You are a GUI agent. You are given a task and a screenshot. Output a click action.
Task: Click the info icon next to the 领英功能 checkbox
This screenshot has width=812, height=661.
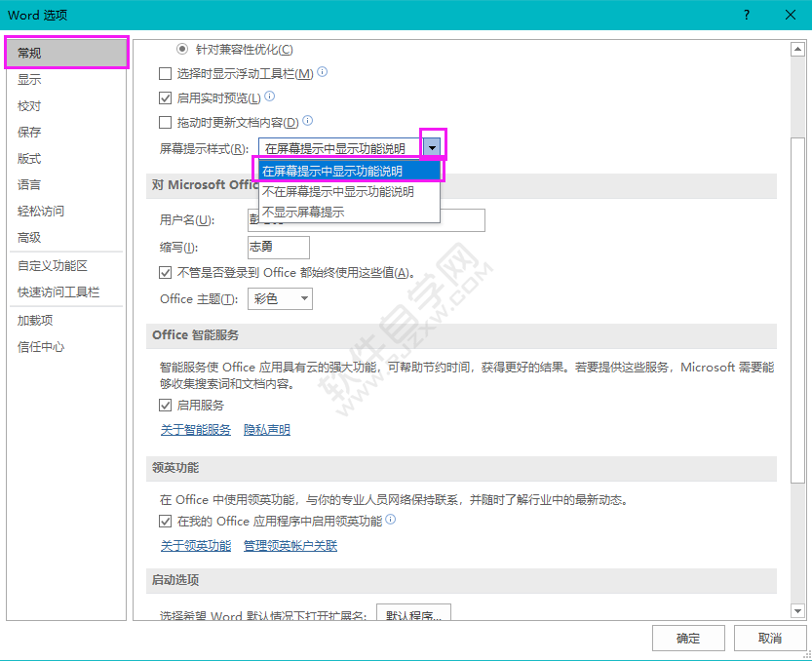[392, 520]
